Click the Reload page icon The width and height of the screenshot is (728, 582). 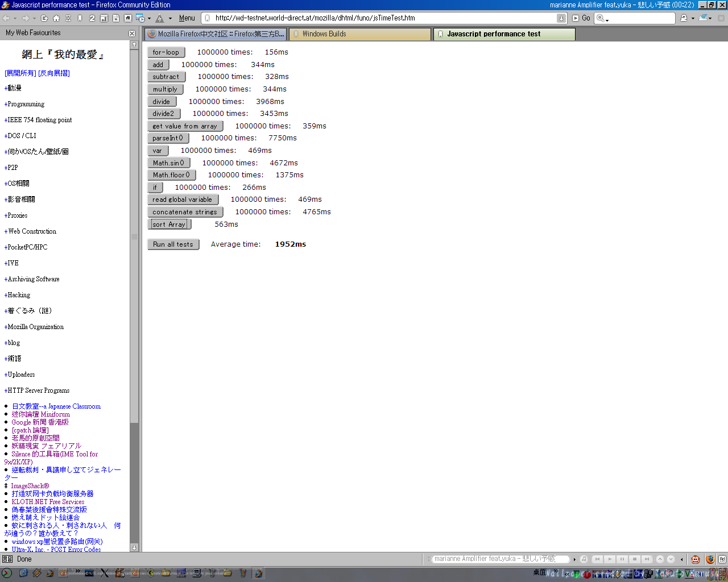44,18
